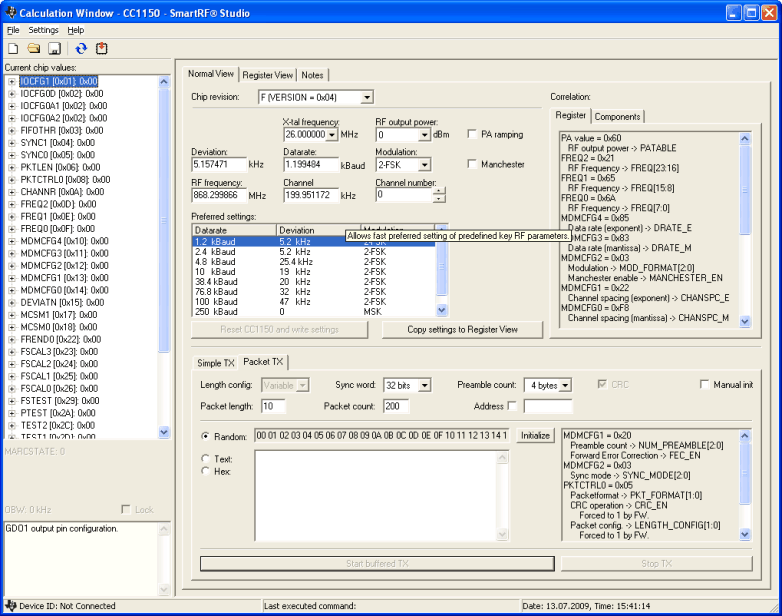Image resolution: width=782 pixels, height=616 pixels.
Task: Tick the Address checkbox
Action: coord(512,406)
